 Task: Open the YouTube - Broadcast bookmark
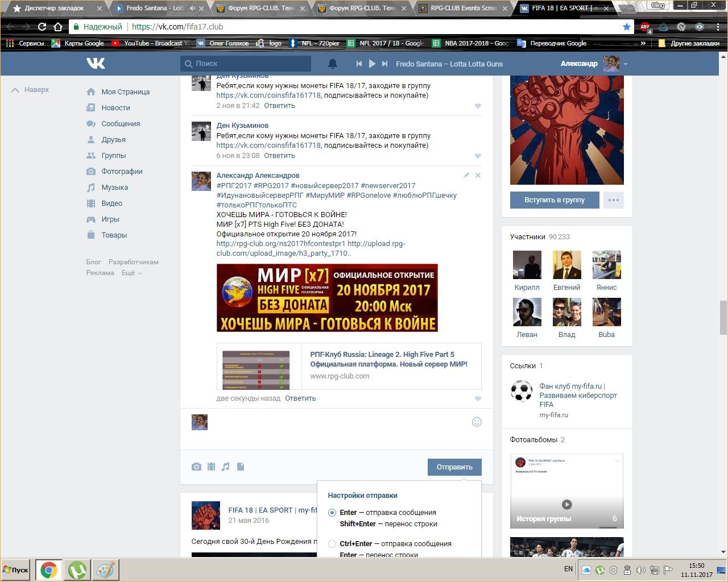coord(149,43)
